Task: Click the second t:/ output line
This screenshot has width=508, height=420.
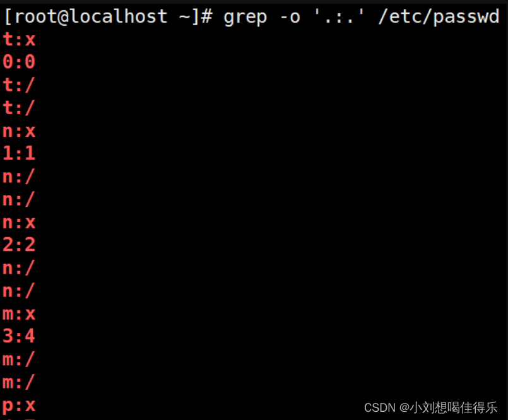Action: coord(18,108)
